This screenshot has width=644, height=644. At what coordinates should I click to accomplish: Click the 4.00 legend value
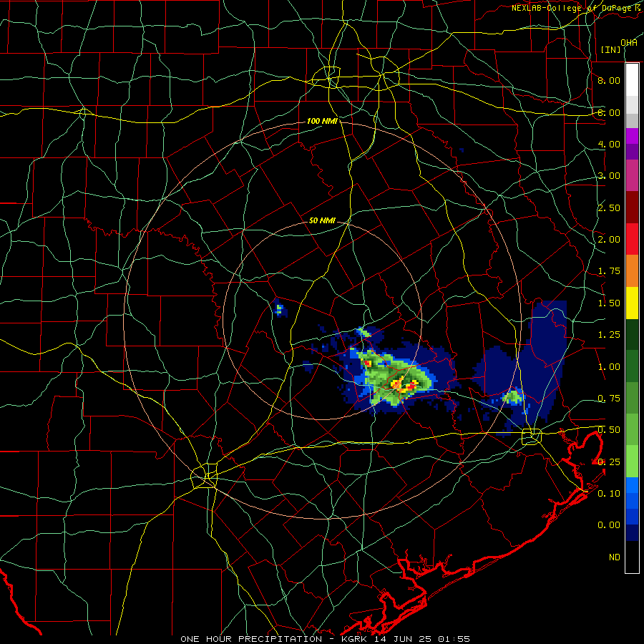pyautogui.click(x=609, y=144)
